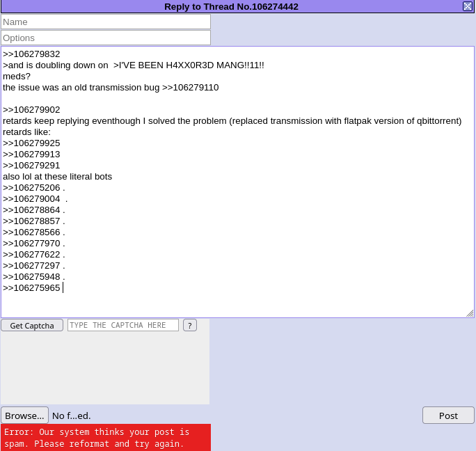Click the quote reference >>106278857

tap(31, 221)
